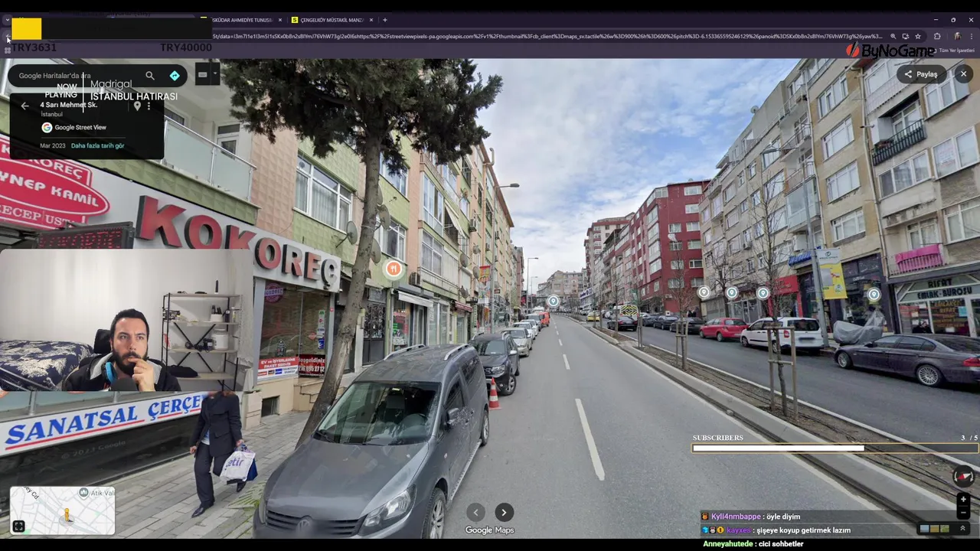Click the search magnifier in Google Maps
The image size is (980, 551).
(x=150, y=76)
